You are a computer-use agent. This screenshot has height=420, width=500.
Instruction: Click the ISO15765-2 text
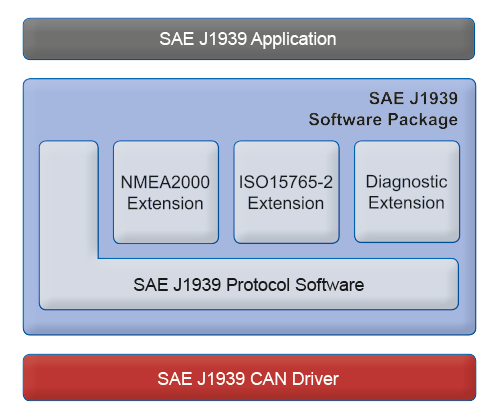click(286, 182)
